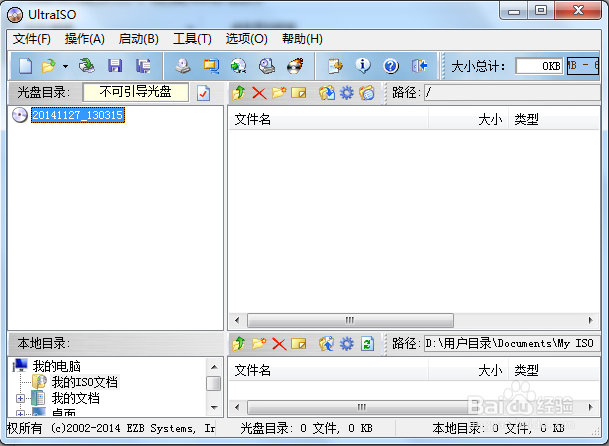
Task: Sort local file list by 类型 column
Action: [554, 370]
